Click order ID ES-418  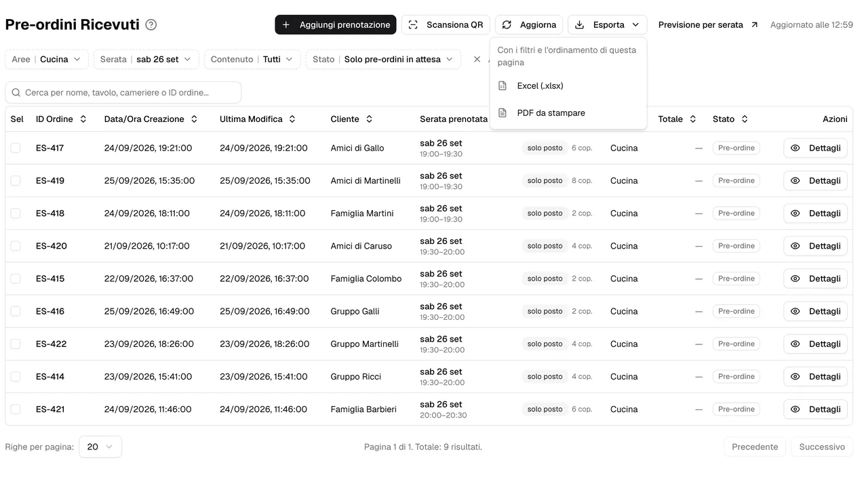tap(50, 213)
